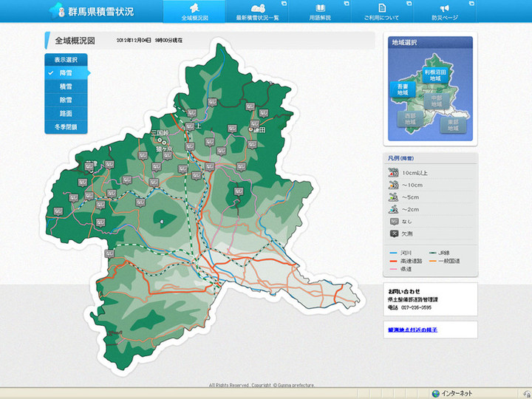Click the インターネット status bar text

coord(457,394)
